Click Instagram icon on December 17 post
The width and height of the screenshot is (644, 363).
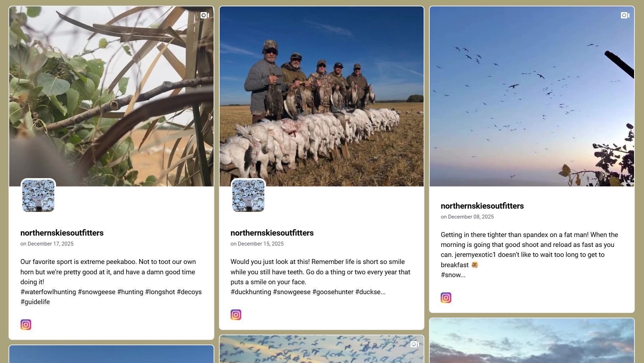pos(26,325)
